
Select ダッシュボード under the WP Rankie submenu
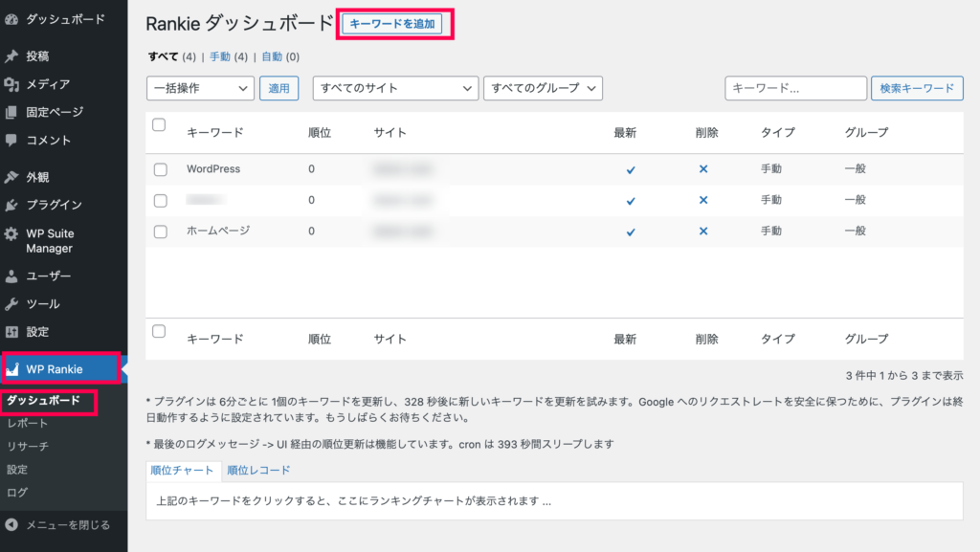point(43,400)
